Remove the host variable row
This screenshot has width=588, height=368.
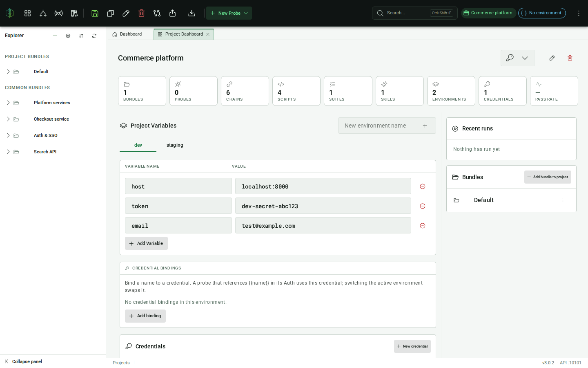(x=423, y=186)
